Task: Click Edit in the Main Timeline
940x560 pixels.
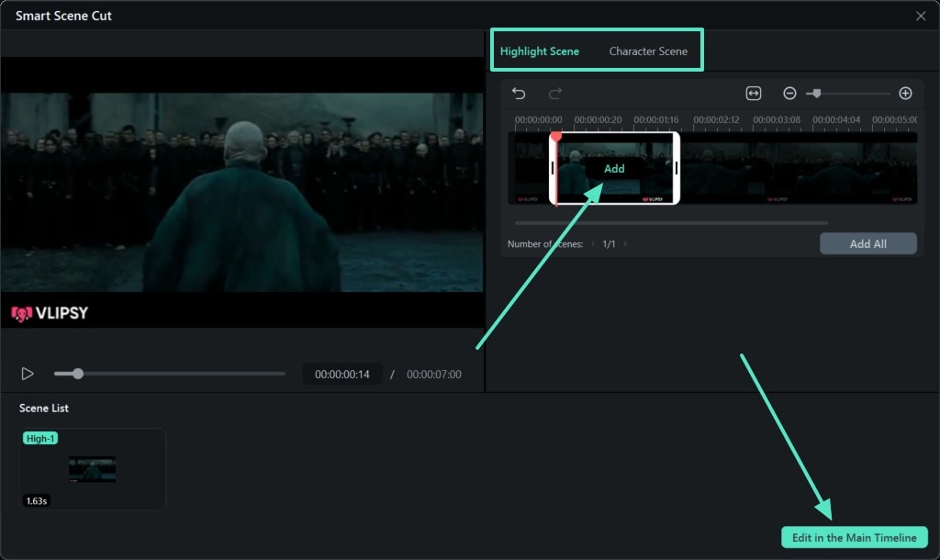Action: tap(855, 537)
